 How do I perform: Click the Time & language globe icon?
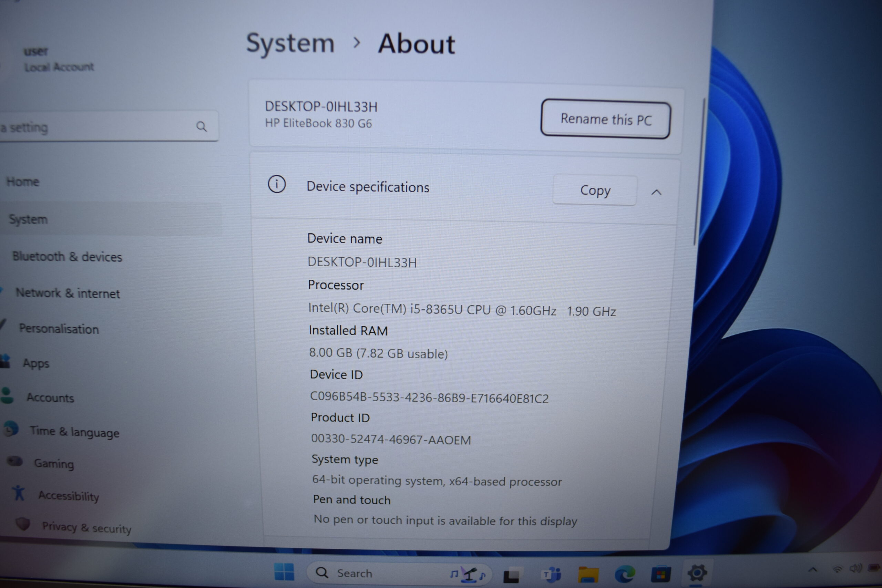(x=11, y=429)
